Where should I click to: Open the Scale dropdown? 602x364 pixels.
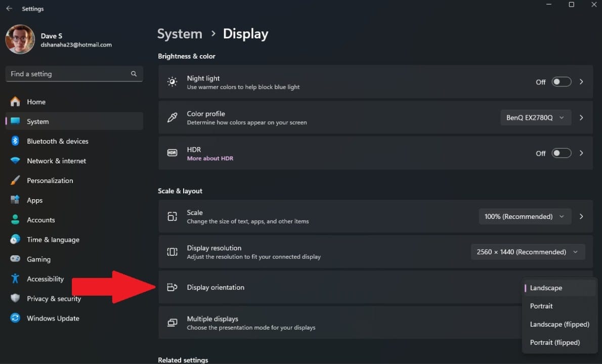click(525, 216)
